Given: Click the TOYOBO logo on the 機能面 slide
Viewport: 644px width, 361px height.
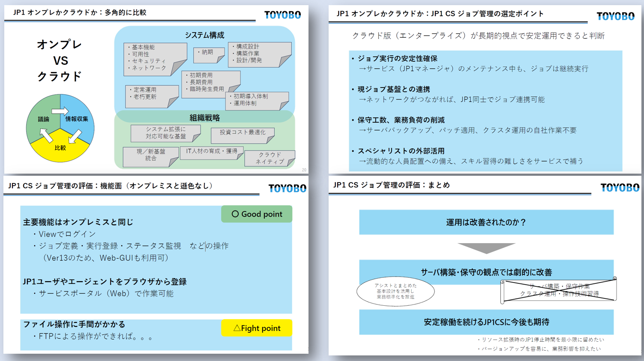Looking at the screenshot, I should 287,188.
